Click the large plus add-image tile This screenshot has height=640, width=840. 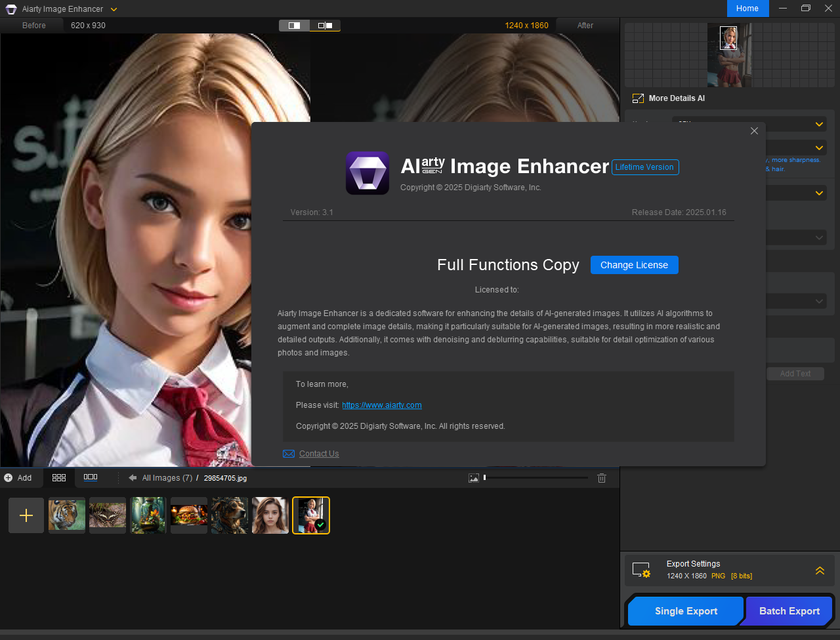(x=26, y=515)
